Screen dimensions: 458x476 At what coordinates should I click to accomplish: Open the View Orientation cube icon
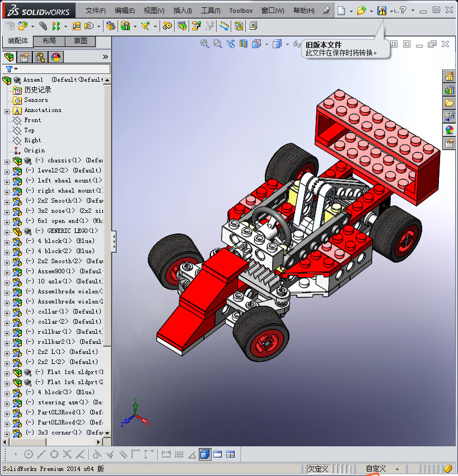(x=256, y=44)
